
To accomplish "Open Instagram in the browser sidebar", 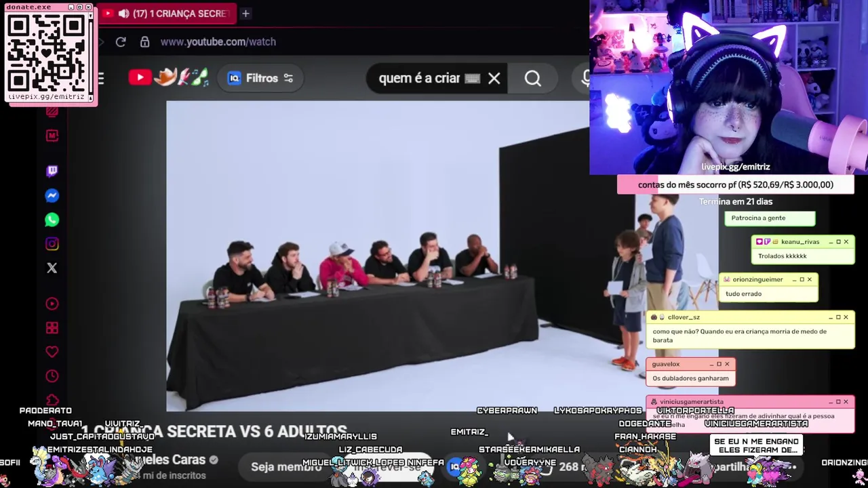I will (52, 244).
